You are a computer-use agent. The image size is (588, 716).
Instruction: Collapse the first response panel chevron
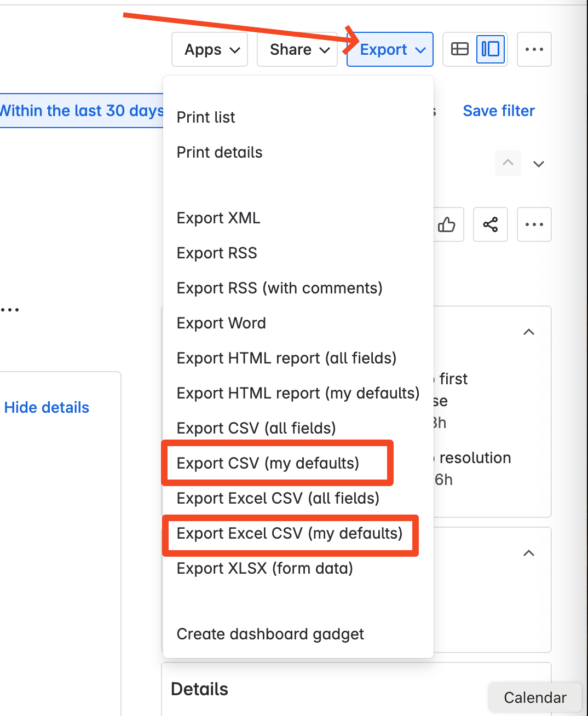529,332
